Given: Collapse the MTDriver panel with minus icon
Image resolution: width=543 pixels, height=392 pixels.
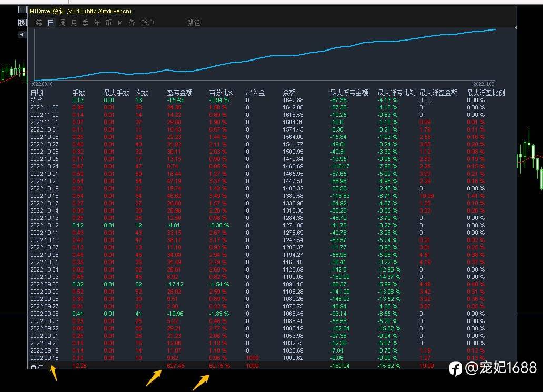Looking at the screenshot, I should [22, 10].
